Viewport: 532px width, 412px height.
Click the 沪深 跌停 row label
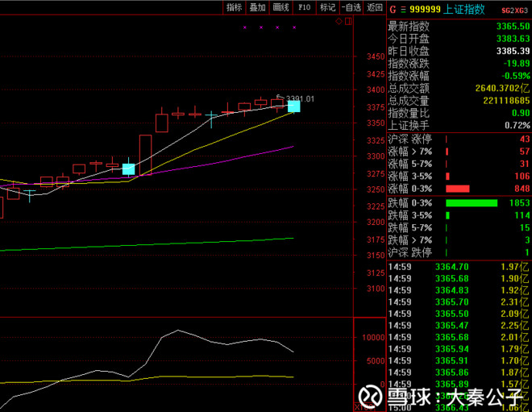click(x=409, y=252)
